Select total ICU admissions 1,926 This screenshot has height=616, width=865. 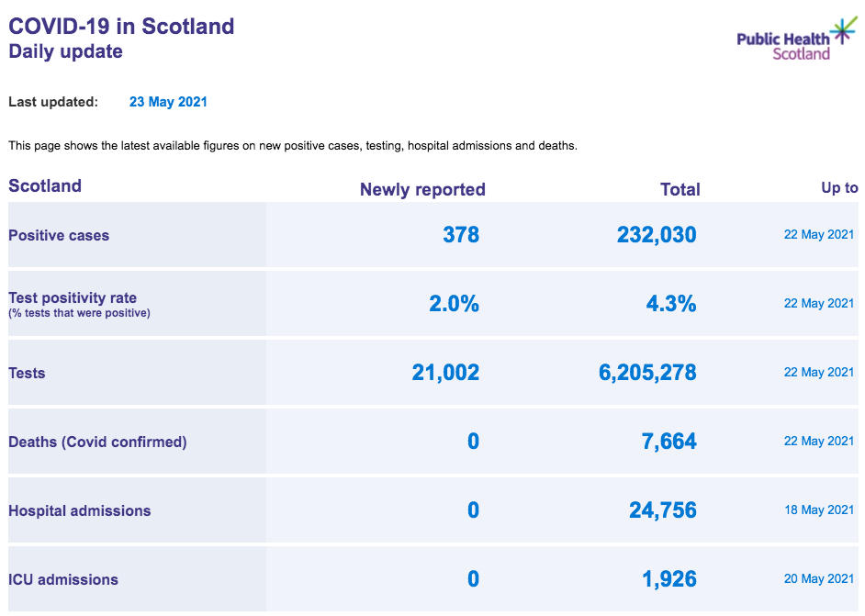point(669,579)
